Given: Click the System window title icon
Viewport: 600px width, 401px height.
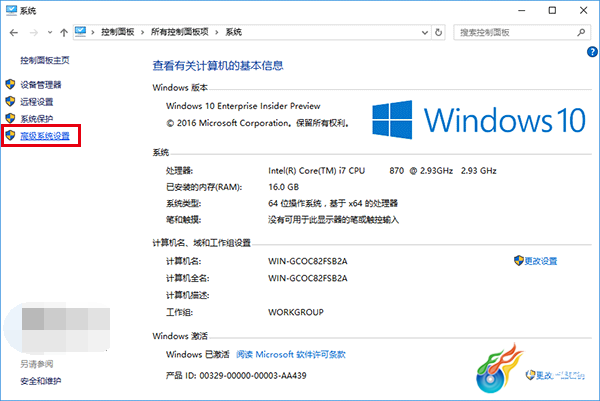Looking at the screenshot, I should tap(11, 10).
